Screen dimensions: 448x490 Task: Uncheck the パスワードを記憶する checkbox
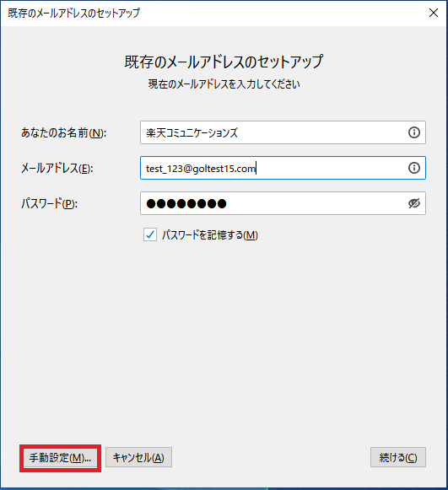click(x=150, y=234)
